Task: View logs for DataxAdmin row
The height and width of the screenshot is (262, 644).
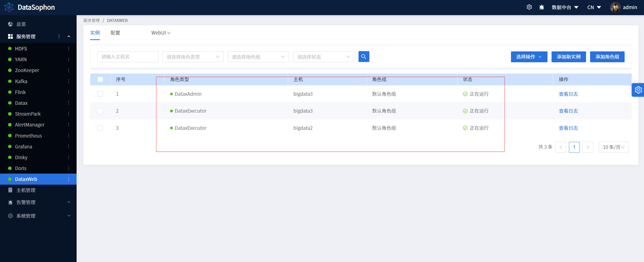Action: (568, 94)
